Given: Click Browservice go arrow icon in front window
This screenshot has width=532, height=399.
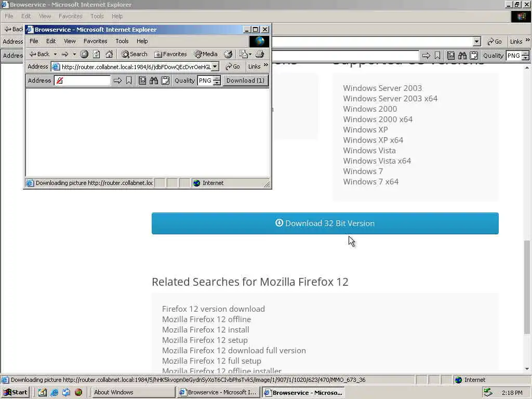Looking at the screenshot, I should pos(117,81).
